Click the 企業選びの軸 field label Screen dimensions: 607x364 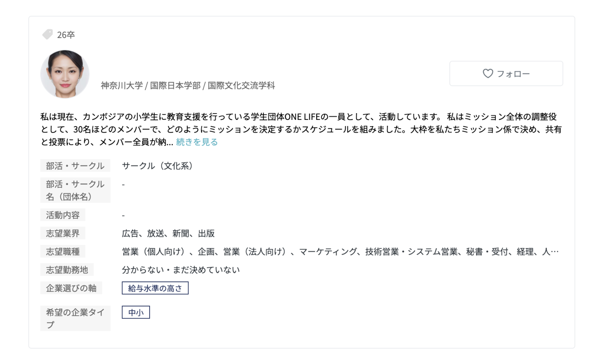(71, 288)
